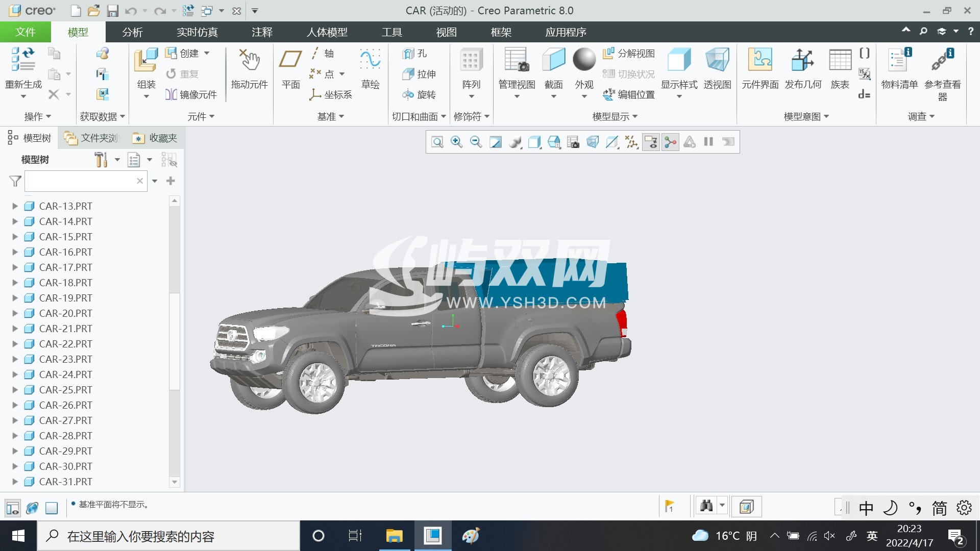
Task: Open the Create (创建) dropdown arrow
Action: (207, 53)
